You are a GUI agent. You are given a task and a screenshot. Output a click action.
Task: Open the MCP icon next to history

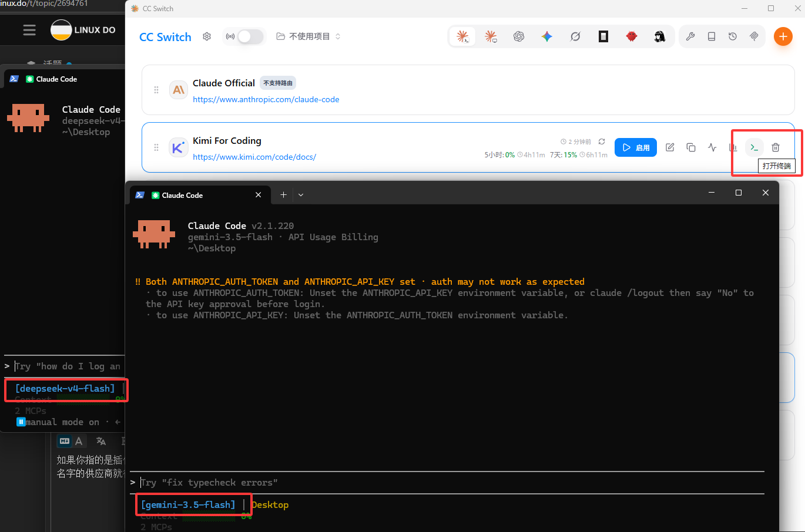(754, 36)
